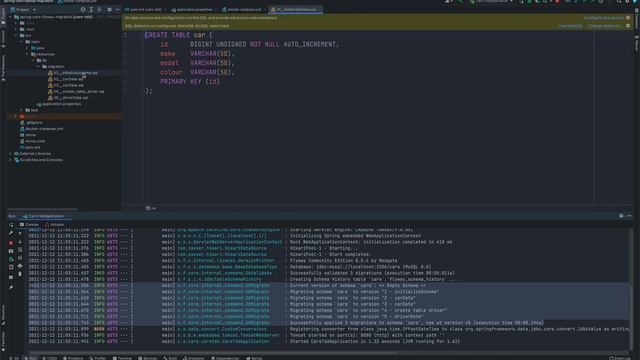
Task: Collapse the migration folder node
Action: click(39, 67)
